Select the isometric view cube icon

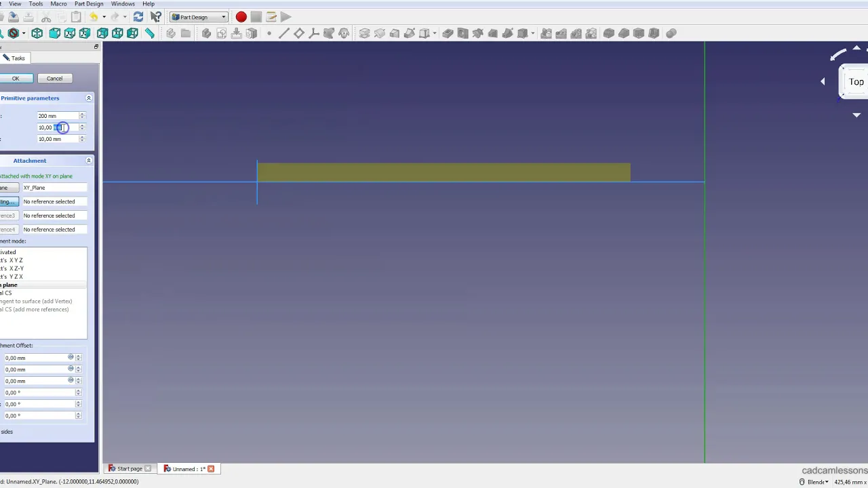click(37, 33)
